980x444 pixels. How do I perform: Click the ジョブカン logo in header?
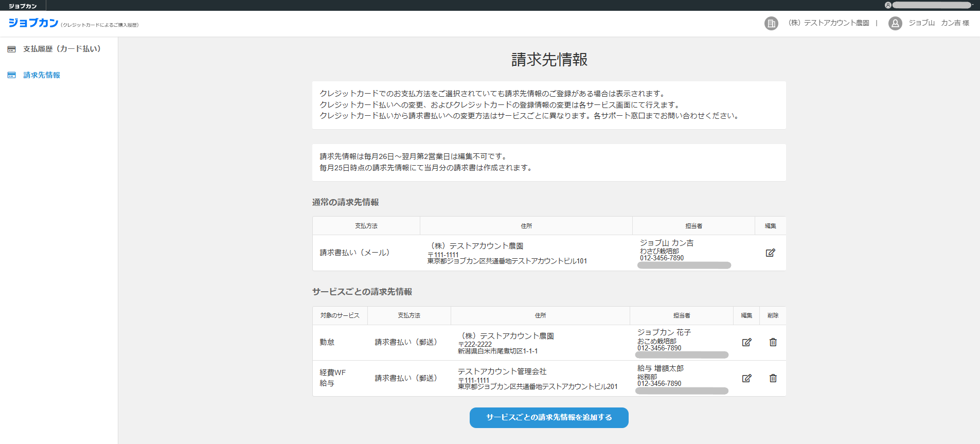click(x=33, y=23)
